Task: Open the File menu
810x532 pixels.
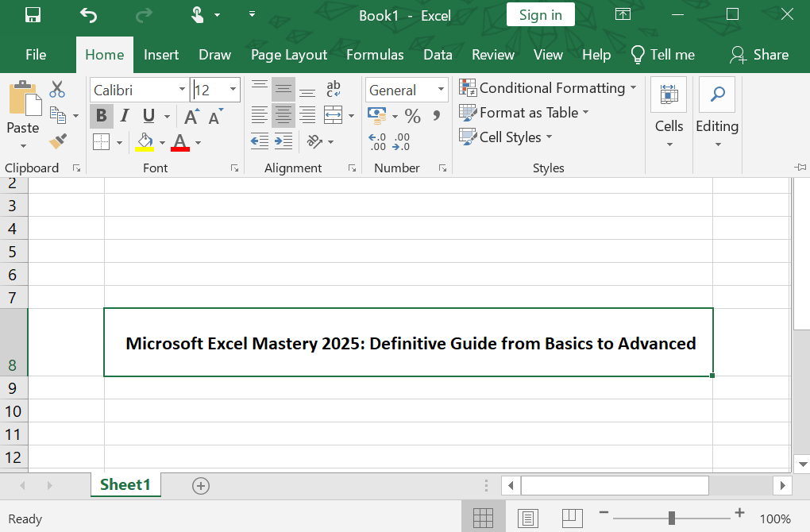Action: pyautogui.click(x=36, y=55)
